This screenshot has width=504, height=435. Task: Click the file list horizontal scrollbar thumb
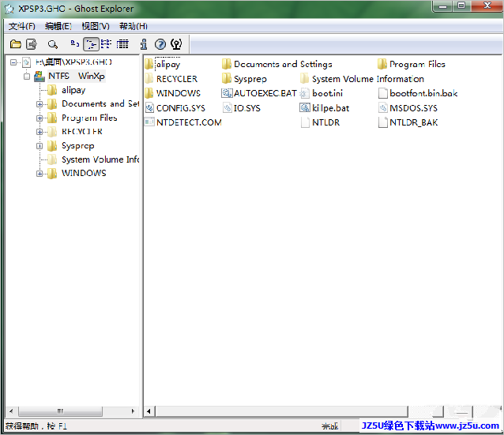[x=281, y=411]
